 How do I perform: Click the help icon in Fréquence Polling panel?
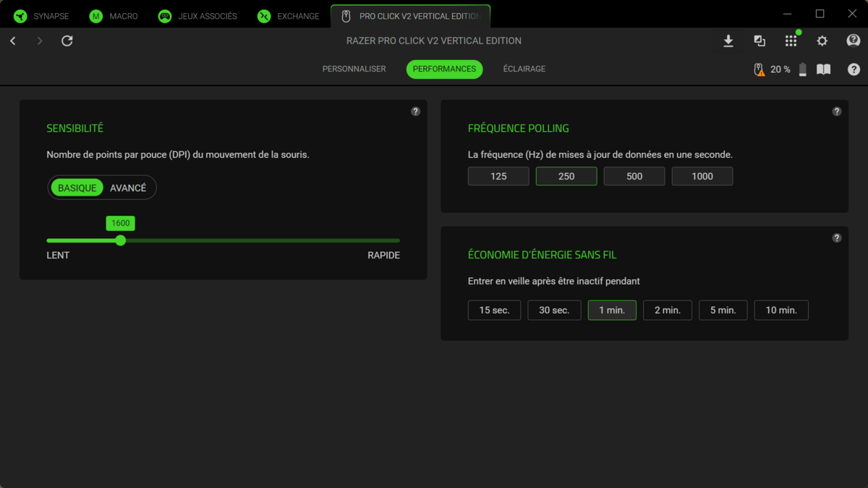coord(837,112)
